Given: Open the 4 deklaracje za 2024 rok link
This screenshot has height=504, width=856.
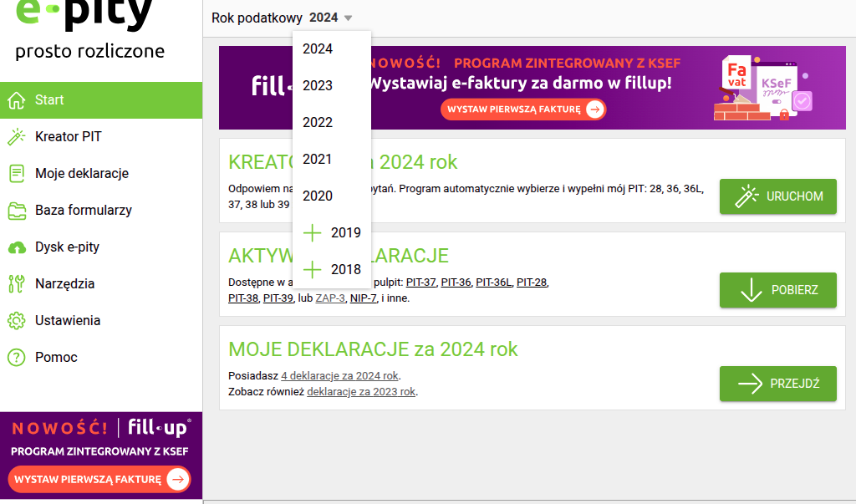Looking at the screenshot, I should (x=339, y=376).
